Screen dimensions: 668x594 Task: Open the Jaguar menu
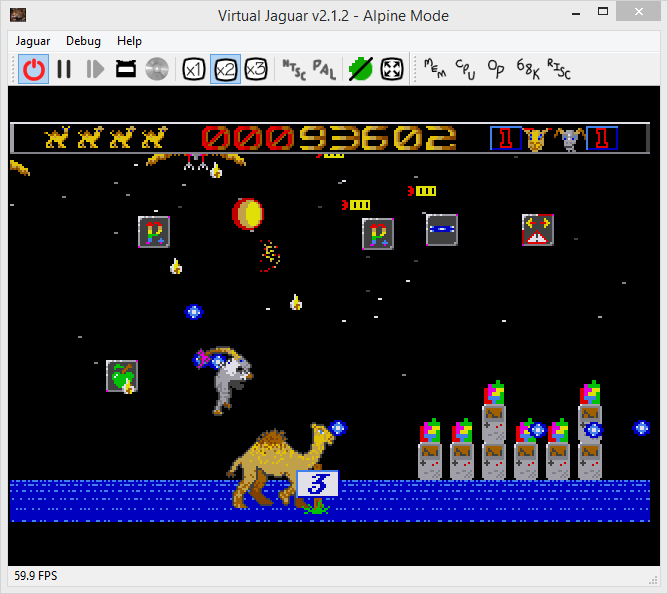tap(35, 41)
